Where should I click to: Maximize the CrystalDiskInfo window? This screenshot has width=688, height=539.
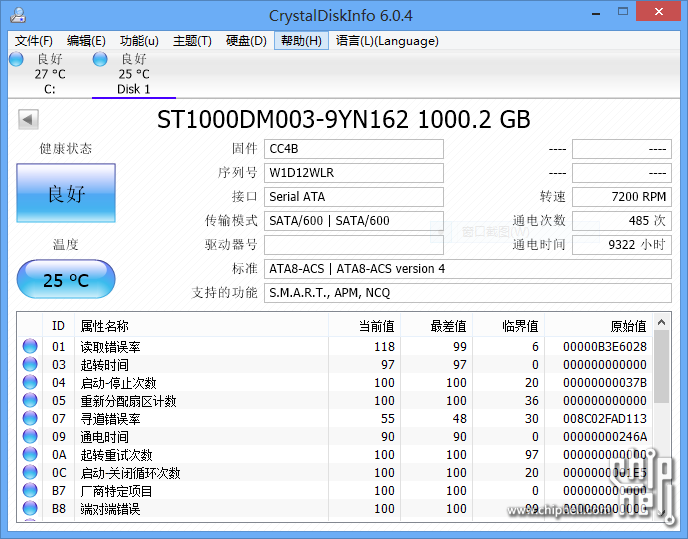pos(623,12)
